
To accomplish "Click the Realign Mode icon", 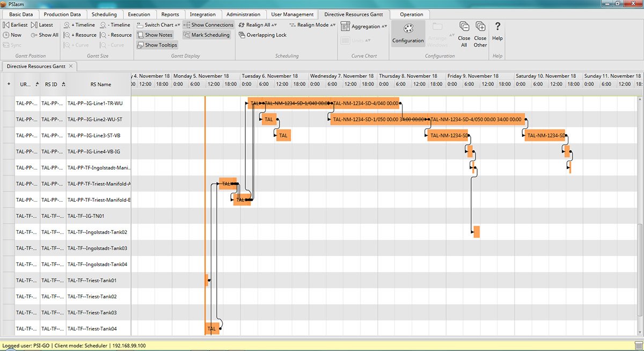I will tap(292, 25).
